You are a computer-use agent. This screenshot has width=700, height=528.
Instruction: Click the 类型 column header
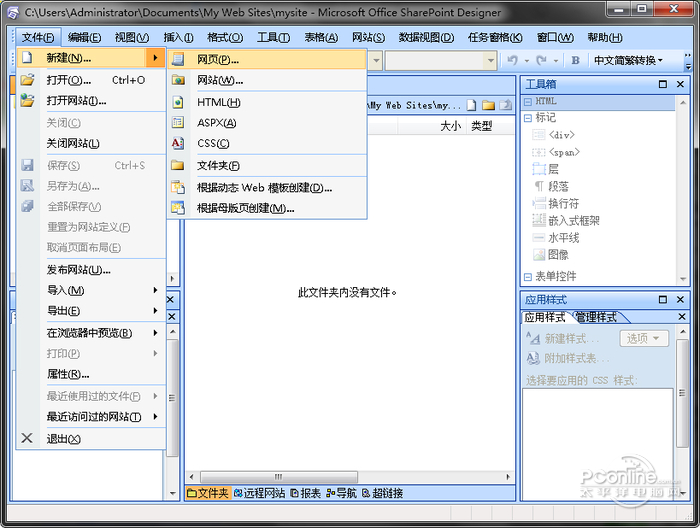tap(490, 126)
